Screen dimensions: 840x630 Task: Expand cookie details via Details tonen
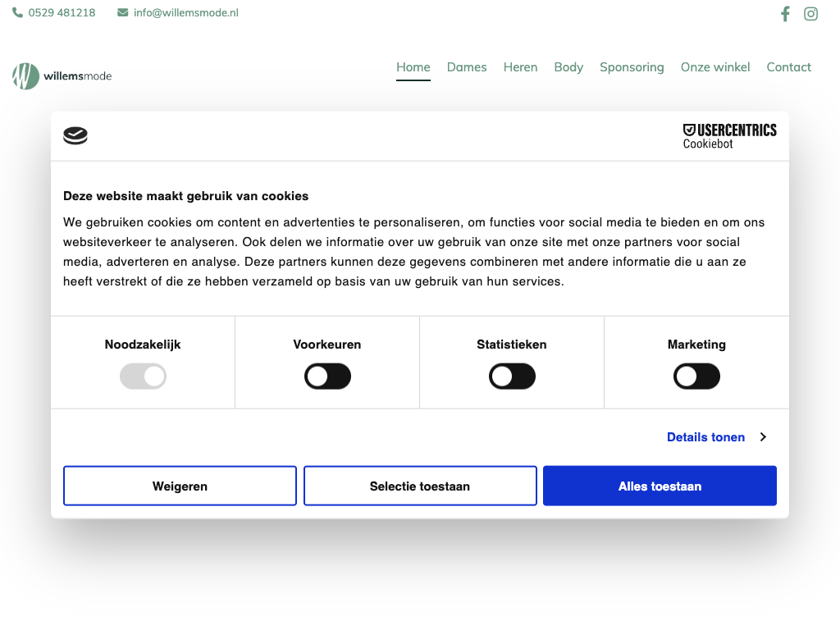(705, 437)
